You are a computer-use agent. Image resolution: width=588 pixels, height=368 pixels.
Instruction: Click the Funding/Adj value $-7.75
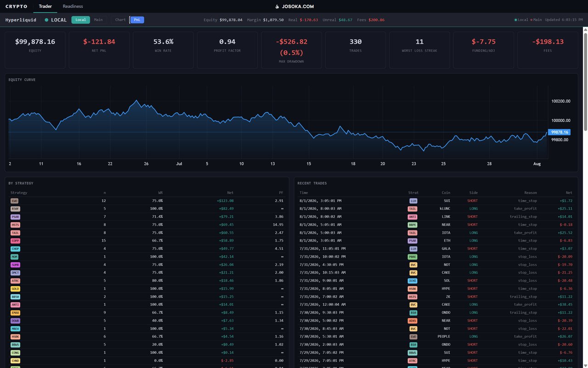484,41
